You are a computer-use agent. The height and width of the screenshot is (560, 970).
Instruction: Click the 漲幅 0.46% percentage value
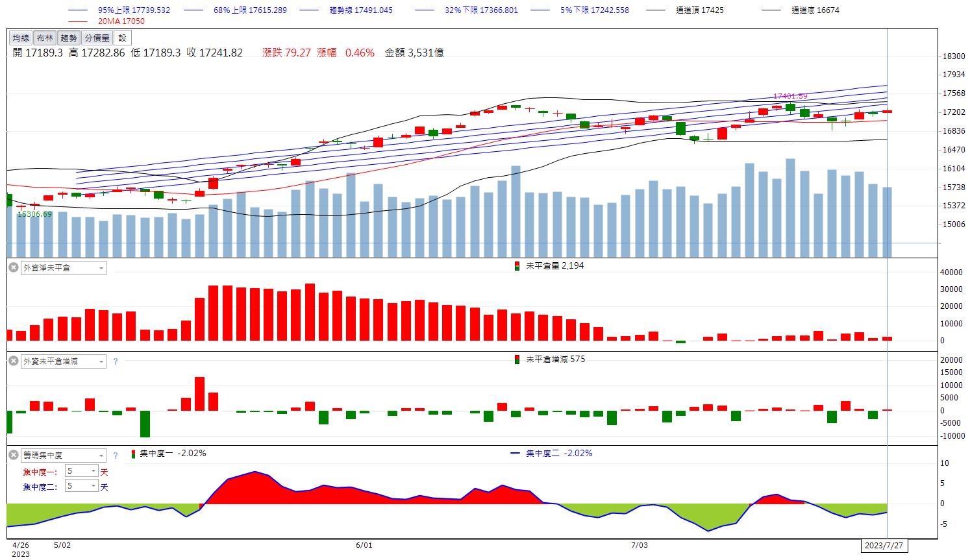click(x=345, y=53)
